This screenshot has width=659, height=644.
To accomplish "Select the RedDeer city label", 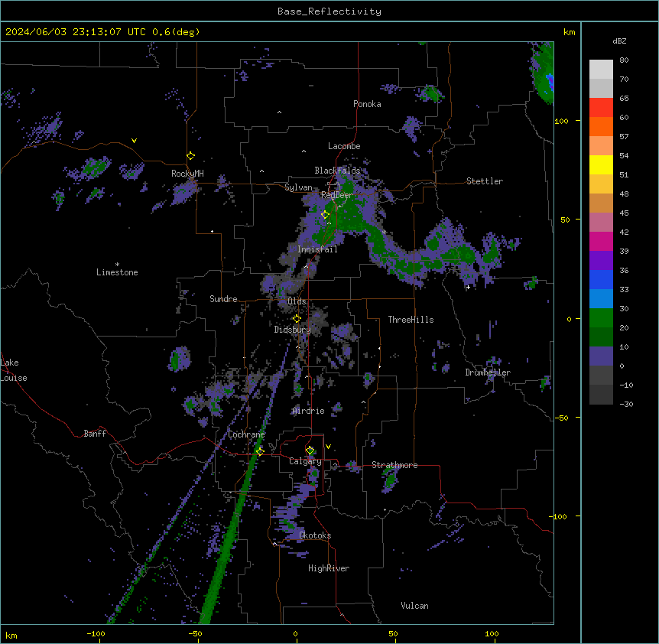I will tap(337, 195).
